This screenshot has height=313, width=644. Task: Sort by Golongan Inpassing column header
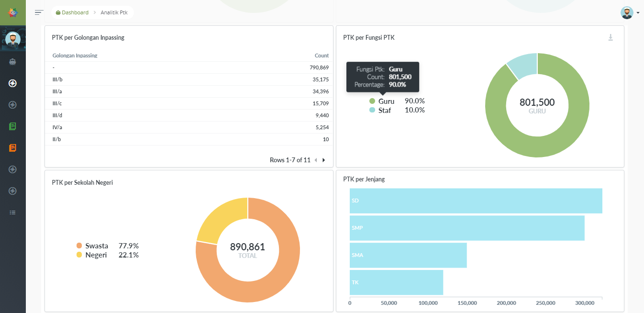[75, 56]
